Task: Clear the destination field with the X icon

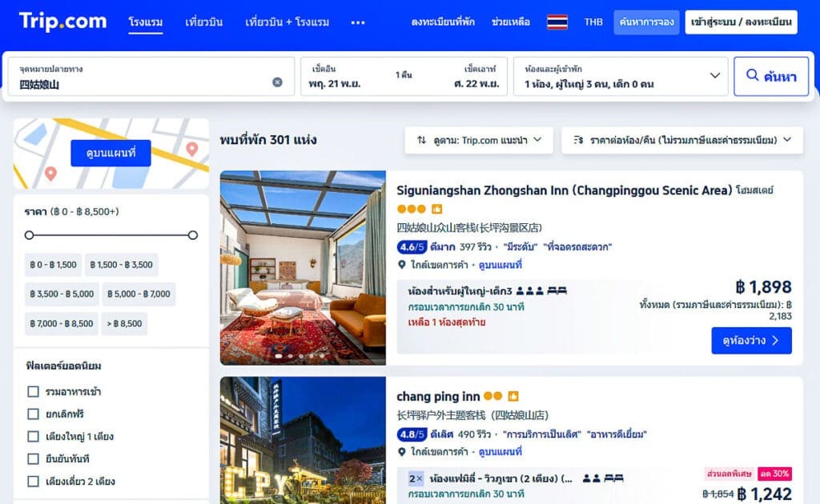Action: [x=277, y=82]
